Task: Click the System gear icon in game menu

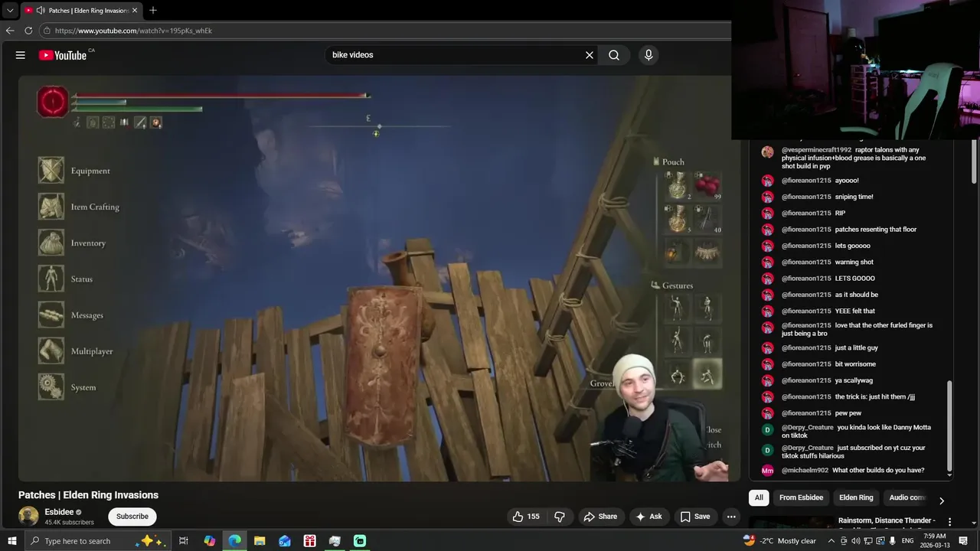Action: [51, 386]
